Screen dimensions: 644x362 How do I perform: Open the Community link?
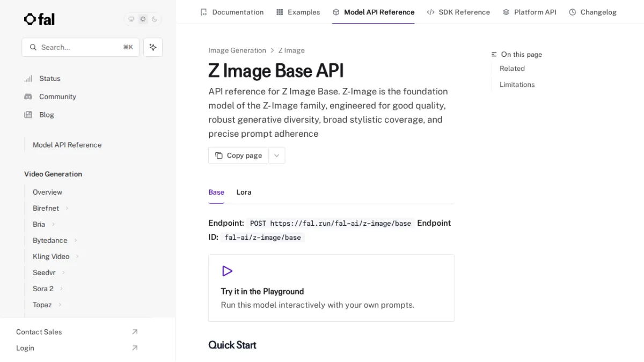(57, 97)
